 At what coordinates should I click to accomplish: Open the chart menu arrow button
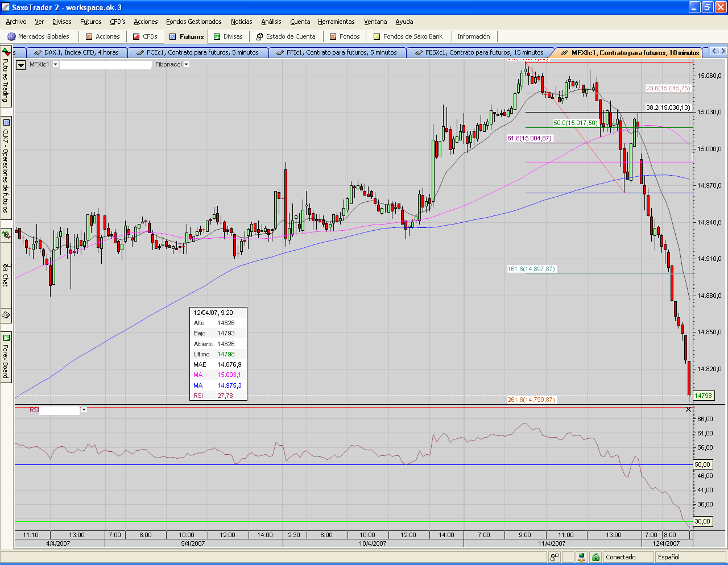21,65
